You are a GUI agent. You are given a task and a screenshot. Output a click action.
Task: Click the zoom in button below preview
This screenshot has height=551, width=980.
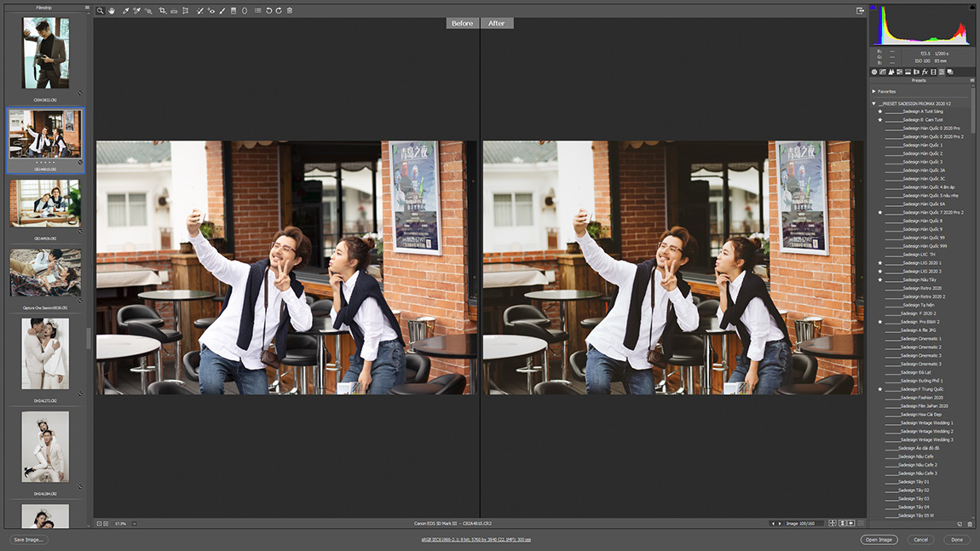coord(106,524)
